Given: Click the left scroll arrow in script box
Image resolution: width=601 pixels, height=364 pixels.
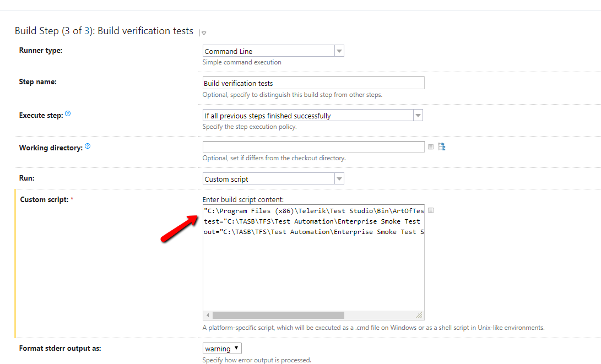Looking at the screenshot, I should click(x=208, y=316).
